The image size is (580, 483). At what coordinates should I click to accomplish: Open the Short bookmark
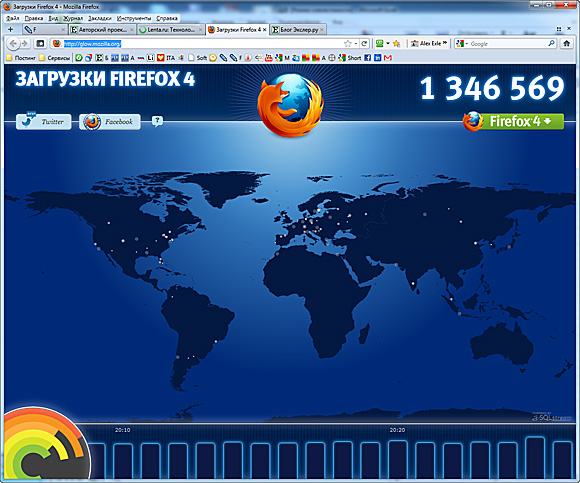[350, 58]
